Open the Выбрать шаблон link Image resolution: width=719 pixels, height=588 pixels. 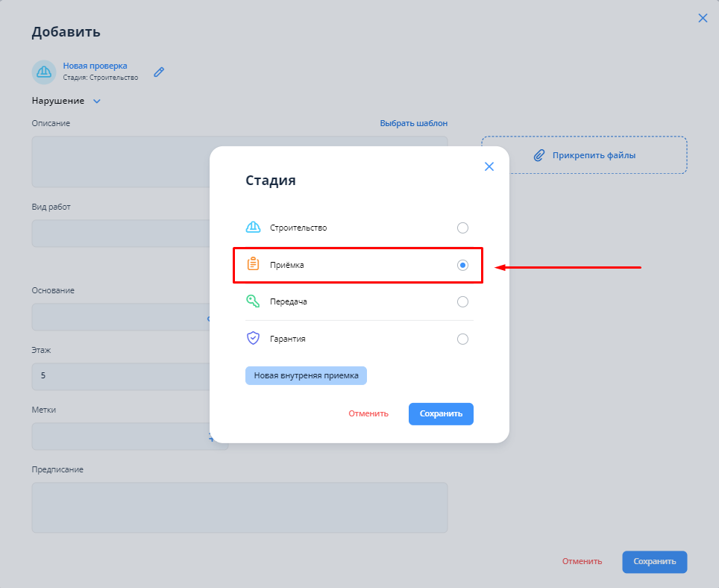(413, 123)
